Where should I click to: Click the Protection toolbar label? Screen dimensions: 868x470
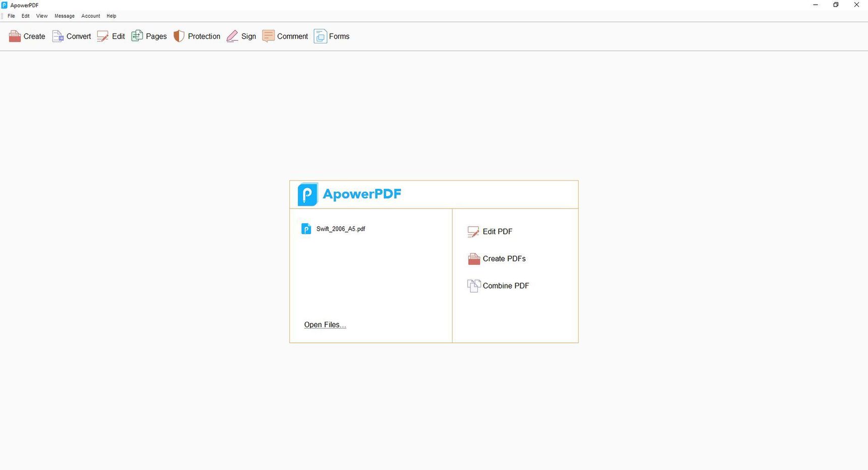204,36
